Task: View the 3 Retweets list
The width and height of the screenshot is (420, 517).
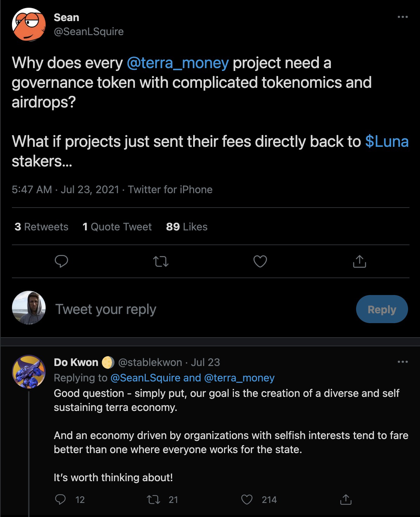Action: [41, 227]
